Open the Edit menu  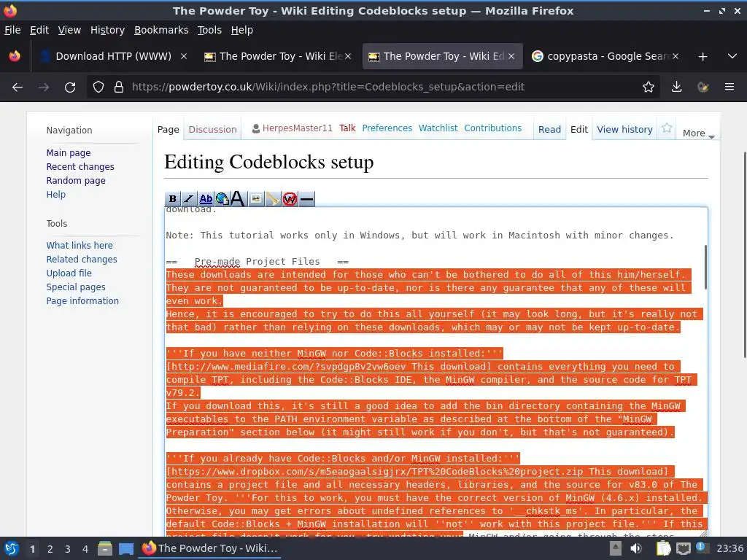coord(39,30)
